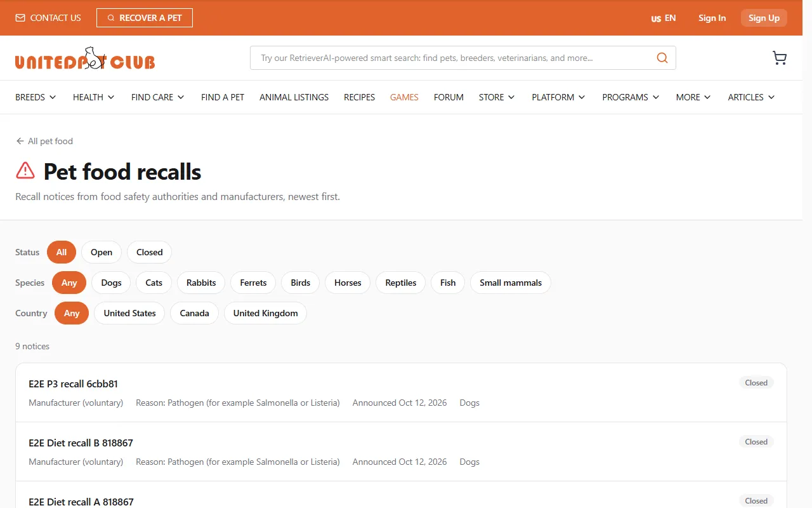Screen dimensions: 812x508
Task: Click the United Pet Club logo
Action: [85, 58]
